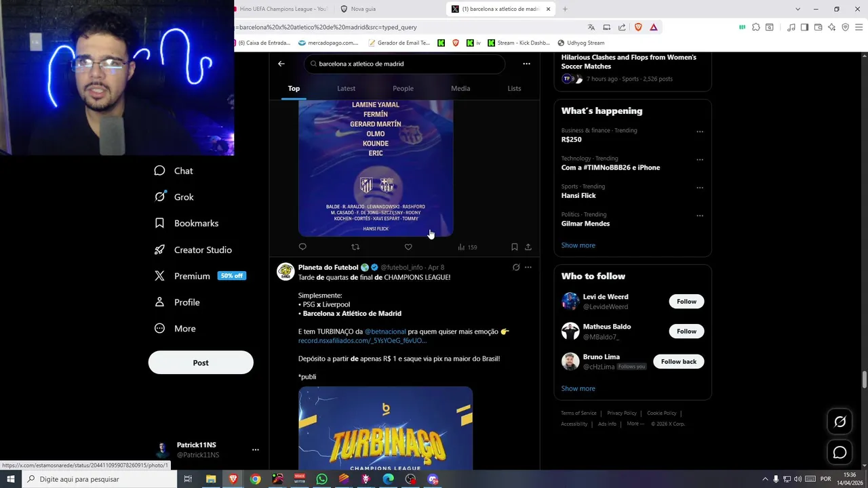Open floating messages chat button
868x488 pixels.
coord(840,452)
